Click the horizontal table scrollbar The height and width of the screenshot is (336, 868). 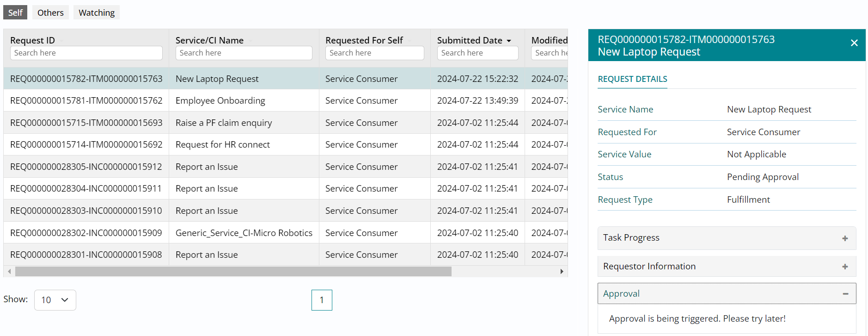coord(233,272)
